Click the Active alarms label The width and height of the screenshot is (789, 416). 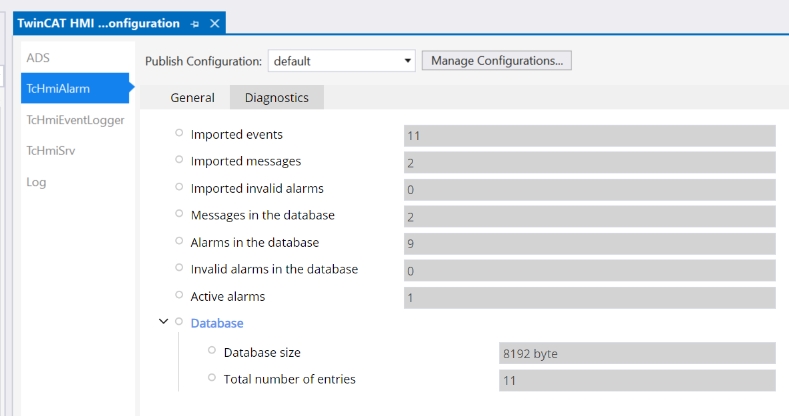click(227, 296)
